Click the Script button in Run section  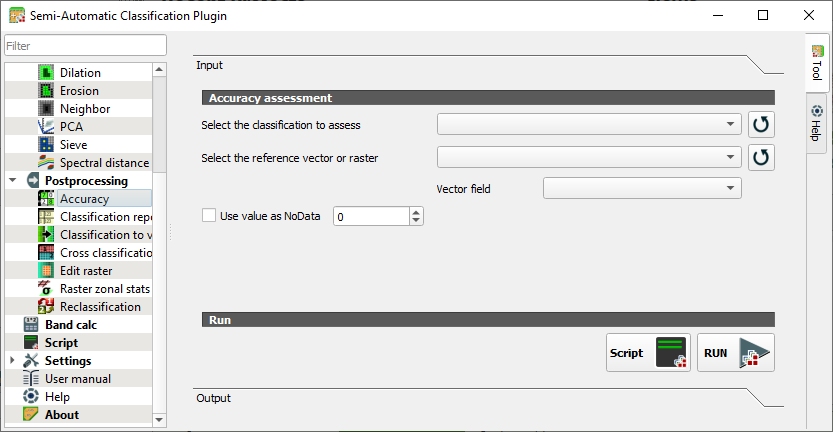pos(648,353)
